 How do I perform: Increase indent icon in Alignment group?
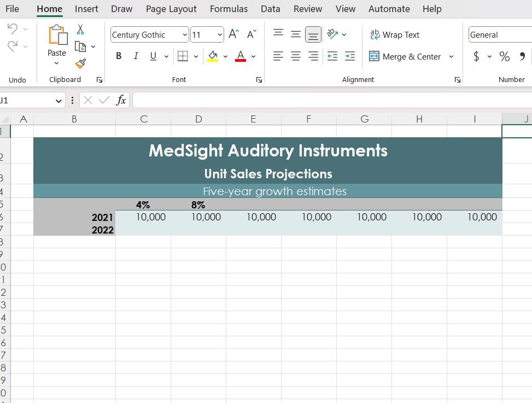(350, 56)
